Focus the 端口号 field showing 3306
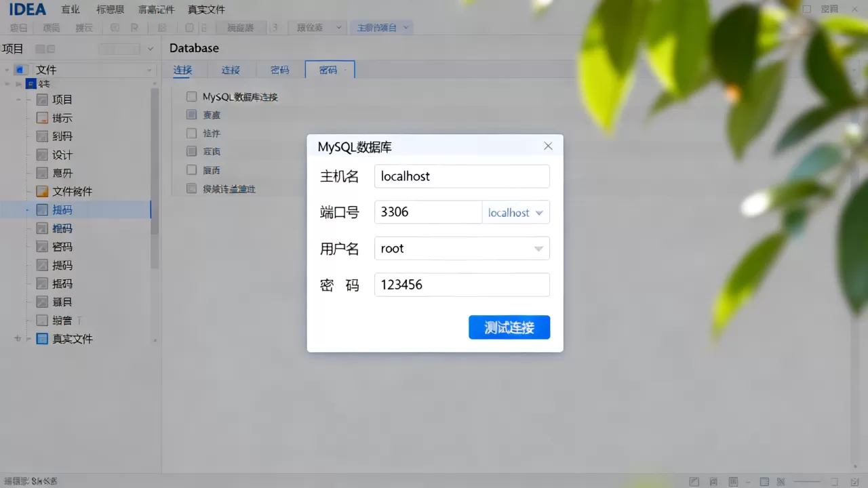Image resolution: width=868 pixels, height=488 pixels. tap(428, 212)
